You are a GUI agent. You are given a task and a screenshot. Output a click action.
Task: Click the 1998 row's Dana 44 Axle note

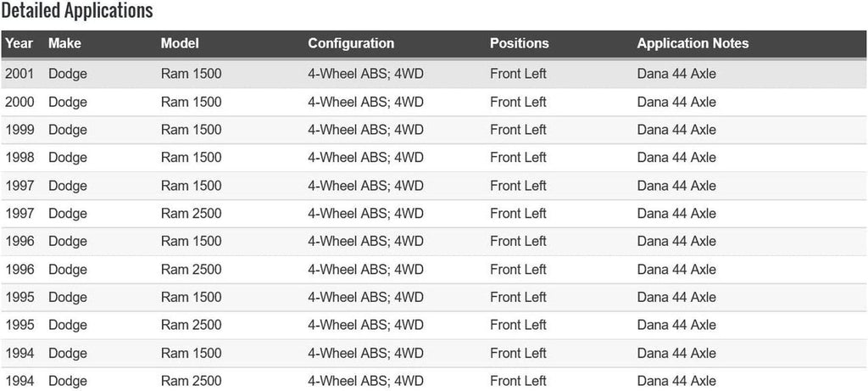[676, 158]
